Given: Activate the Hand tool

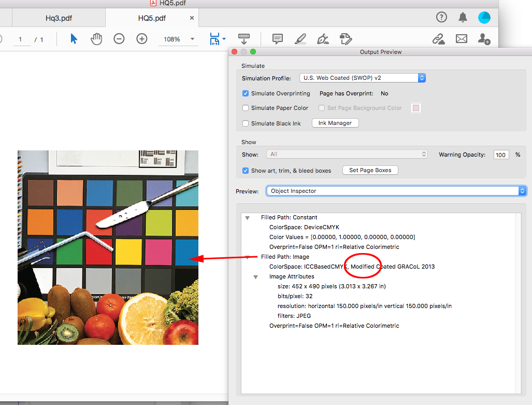Looking at the screenshot, I should point(96,38).
